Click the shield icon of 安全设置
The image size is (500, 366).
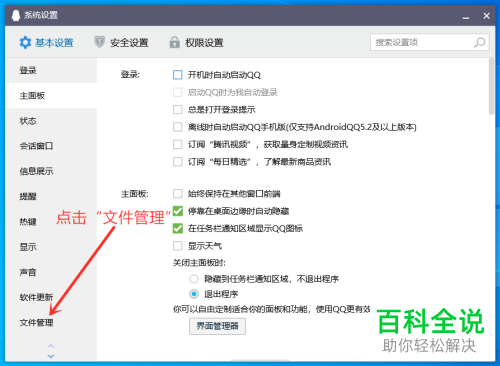point(99,42)
